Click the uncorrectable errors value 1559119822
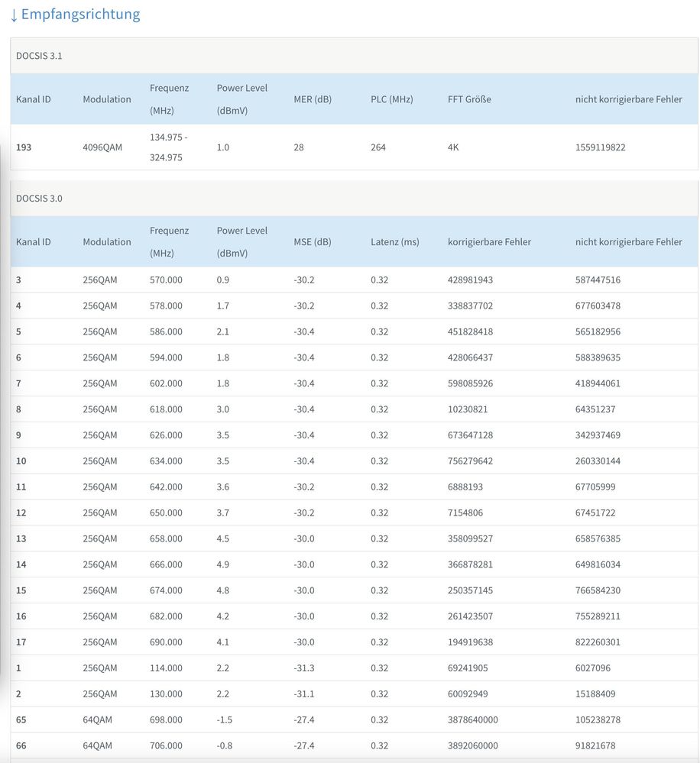Image resolution: width=700 pixels, height=763 pixels. 600,147
